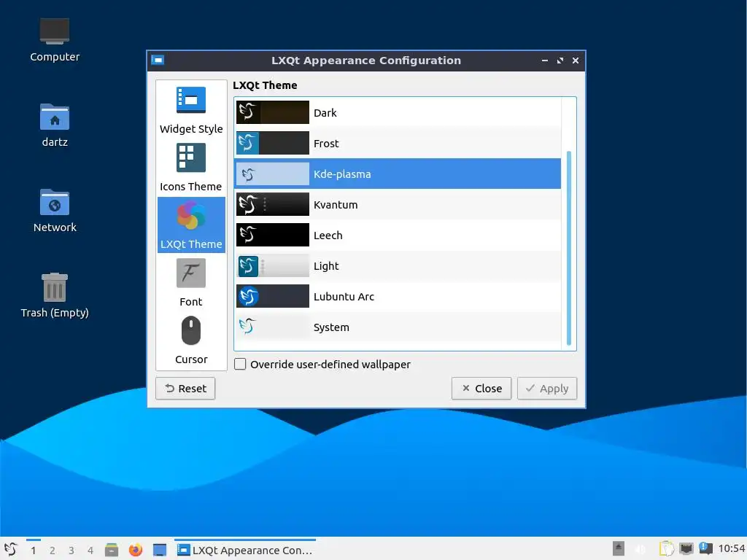The image size is (747, 560).
Task: Enable Override user-defined wallpaper checkbox
Action: [240, 365]
